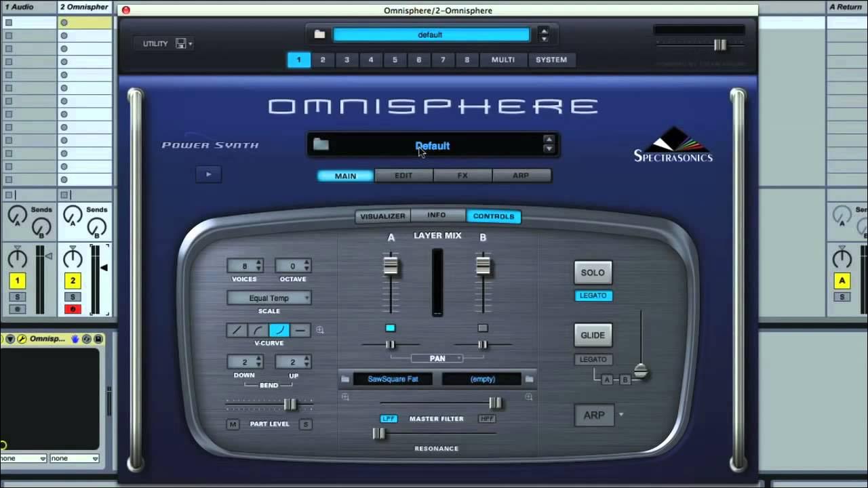The width and height of the screenshot is (868, 488).
Task: Click Bend Down stepper arrows
Action: pyautogui.click(x=258, y=363)
